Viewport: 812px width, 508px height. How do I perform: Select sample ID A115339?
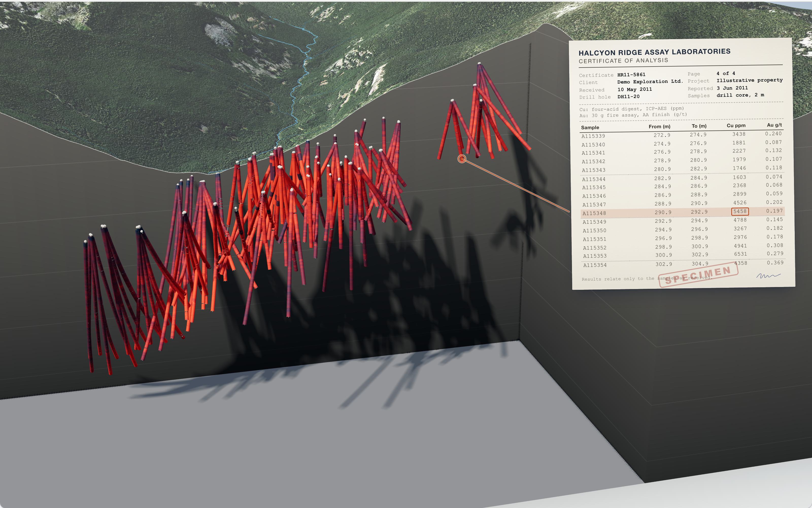[593, 136]
